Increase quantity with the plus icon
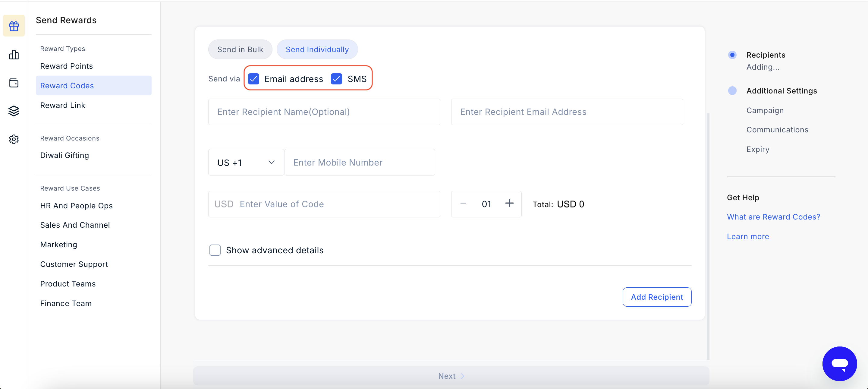 [509, 203]
